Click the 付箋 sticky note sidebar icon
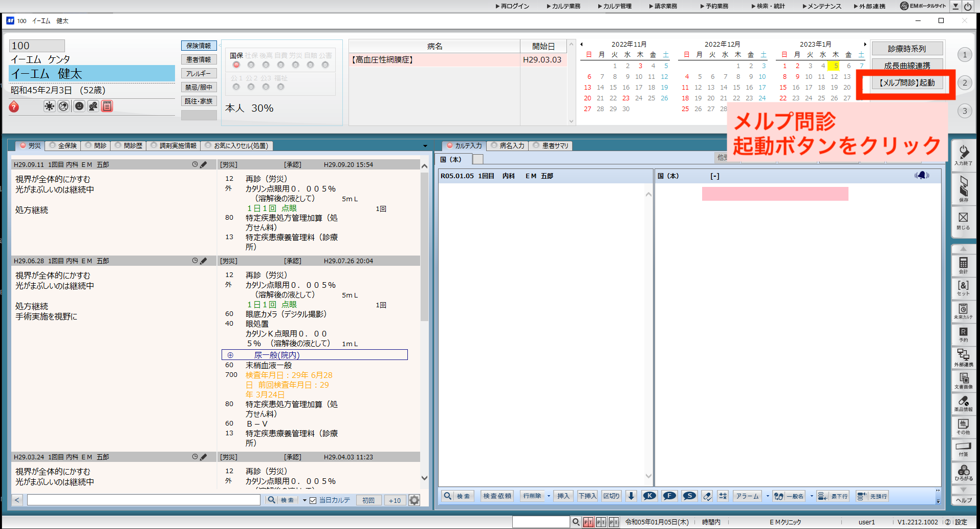Screen dimensions: 980x529 (964, 448)
